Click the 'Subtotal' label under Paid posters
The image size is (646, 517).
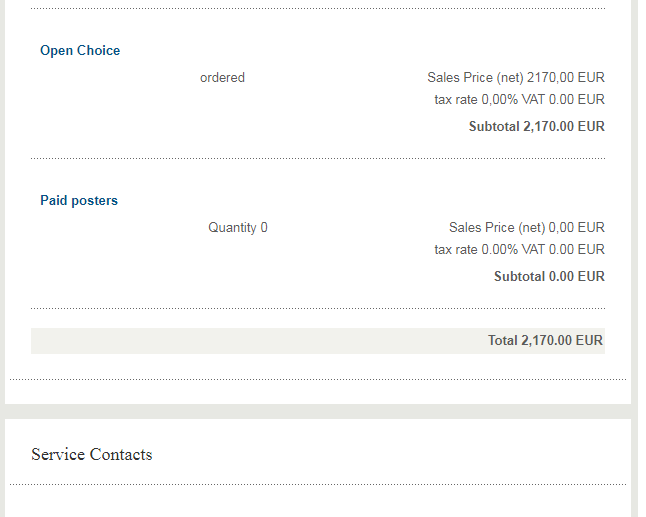(x=519, y=277)
